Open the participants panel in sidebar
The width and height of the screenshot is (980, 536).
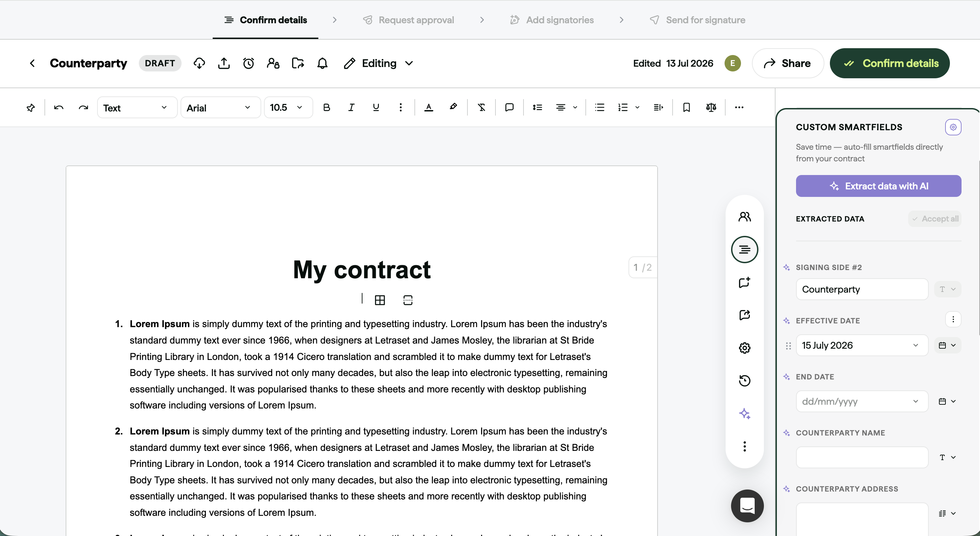click(744, 217)
